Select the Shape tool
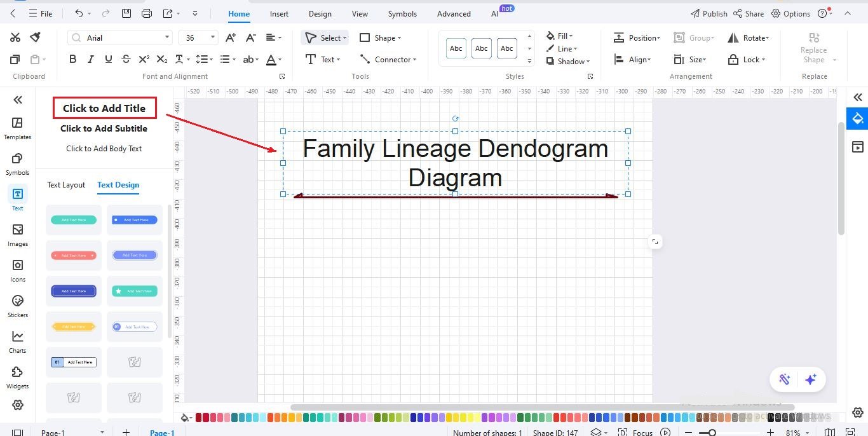Viewport: 868px width, 436px height. pyautogui.click(x=380, y=37)
